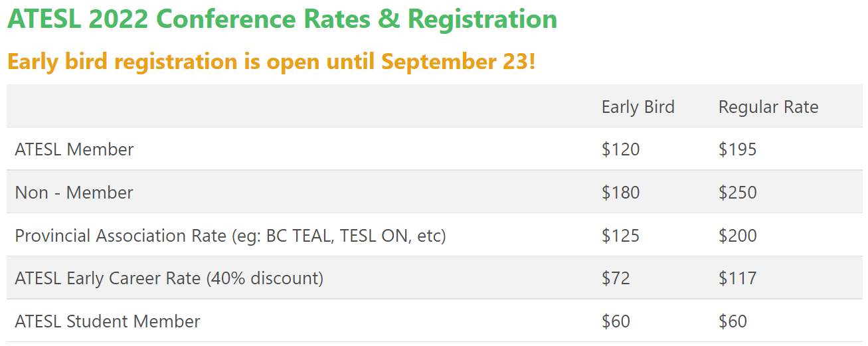This screenshot has height=346, width=868.
Task: Select the Provincial Association Rate row label
Action: (x=230, y=236)
